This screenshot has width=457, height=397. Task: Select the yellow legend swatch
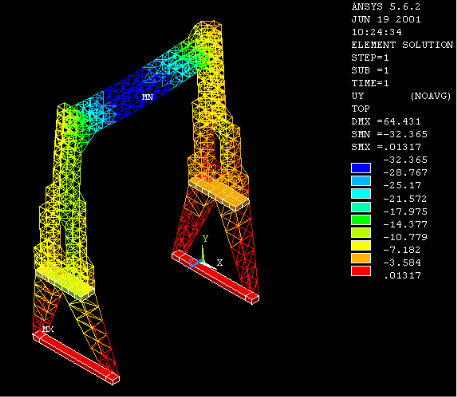361,245
